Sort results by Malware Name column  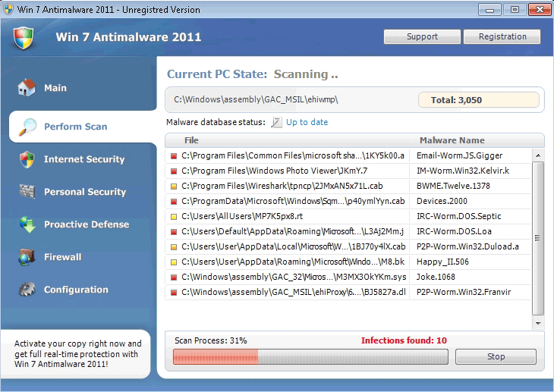tap(452, 140)
